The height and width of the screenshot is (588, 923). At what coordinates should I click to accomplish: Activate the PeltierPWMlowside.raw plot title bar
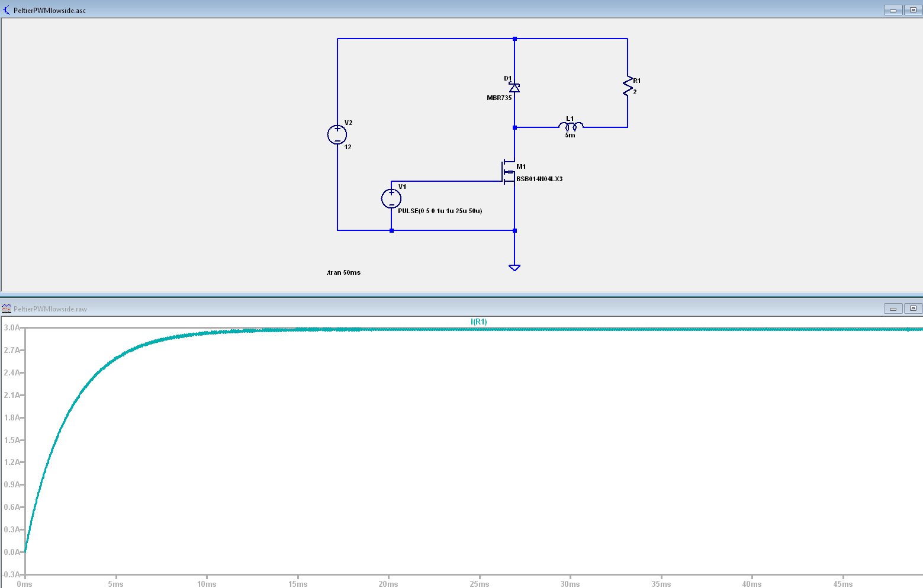(414, 309)
